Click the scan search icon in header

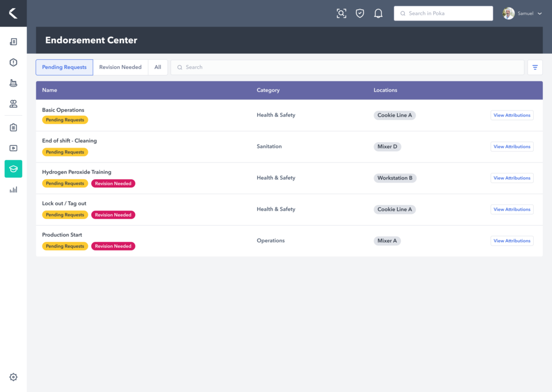point(341,13)
